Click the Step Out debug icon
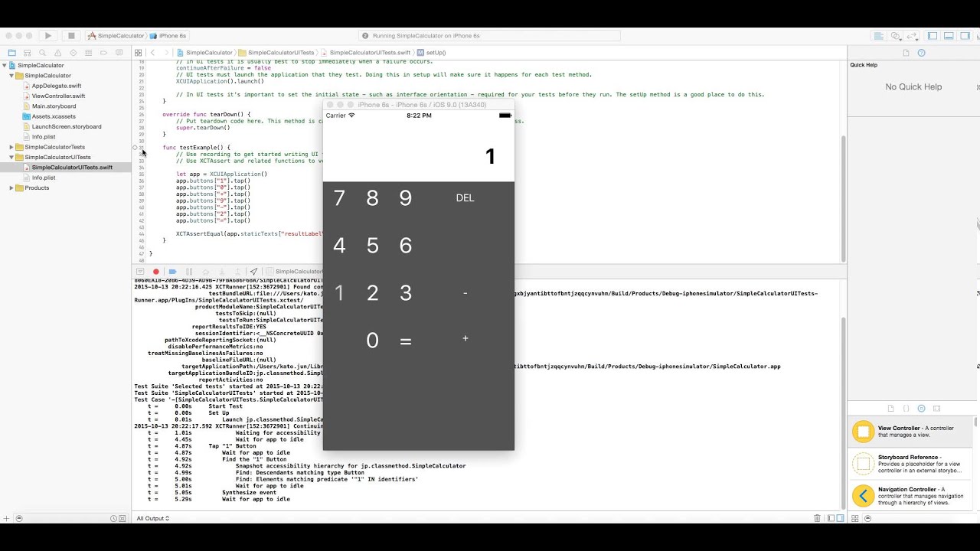Screen dimensions: 980x551 237,272
